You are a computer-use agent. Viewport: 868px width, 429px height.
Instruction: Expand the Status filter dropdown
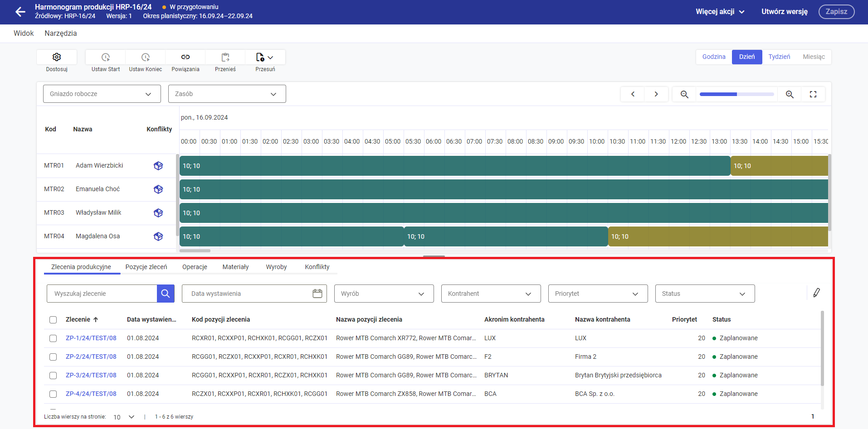705,294
